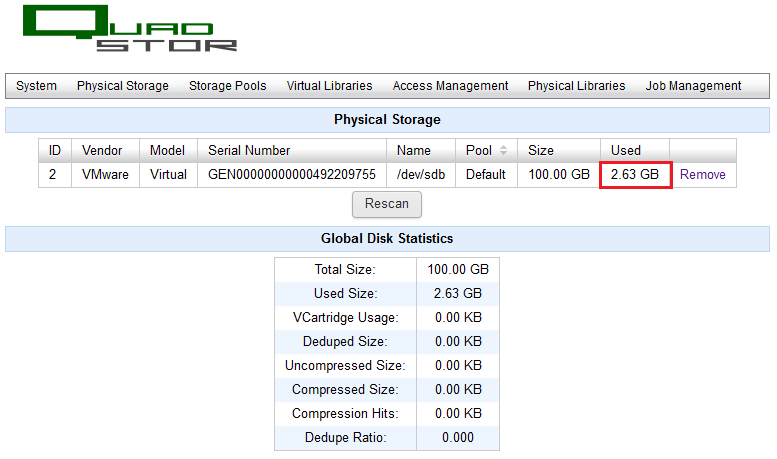Click the Used column header

635,150
